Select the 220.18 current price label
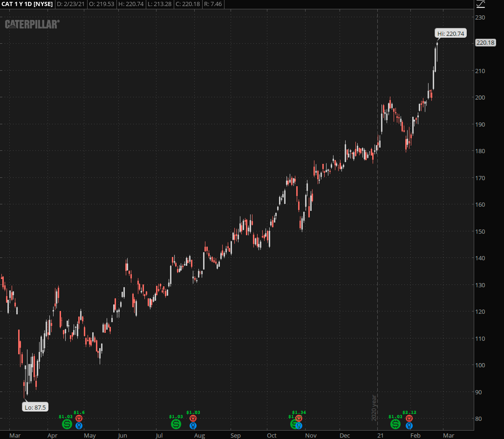The image size is (504, 439). pos(485,43)
